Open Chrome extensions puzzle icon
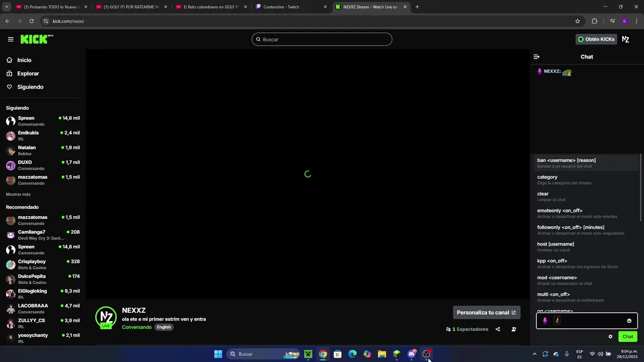The width and height of the screenshot is (644, 362). point(594,21)
